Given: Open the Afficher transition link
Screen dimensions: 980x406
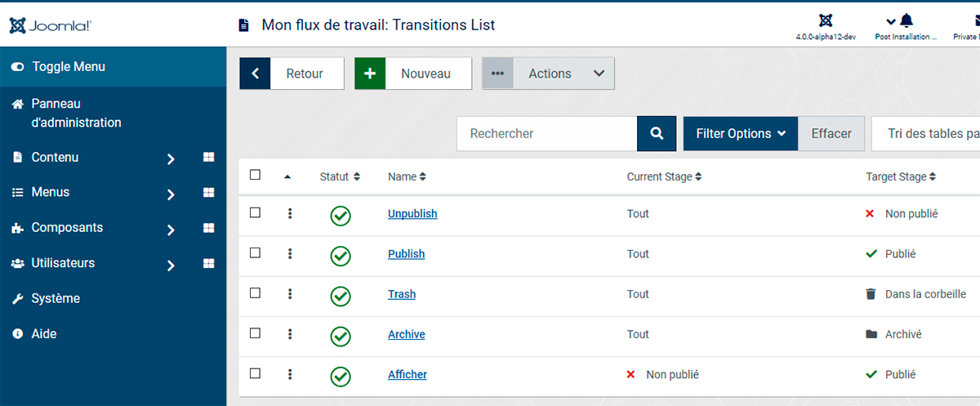Looking at the screenshot, I should pyautogui.click(x=408, y=374).
